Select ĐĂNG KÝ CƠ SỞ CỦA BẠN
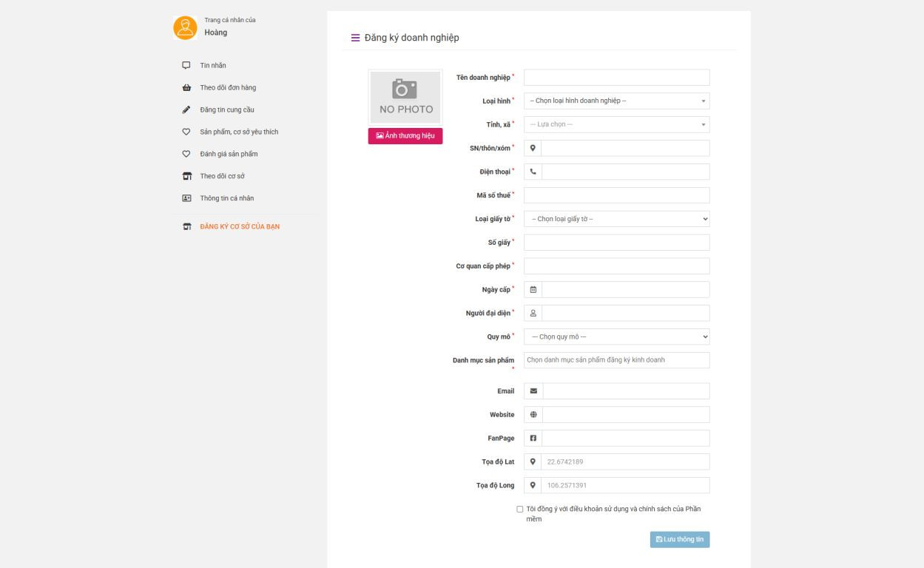This screenshot has width=924, height=568. (x=240, y=226)
